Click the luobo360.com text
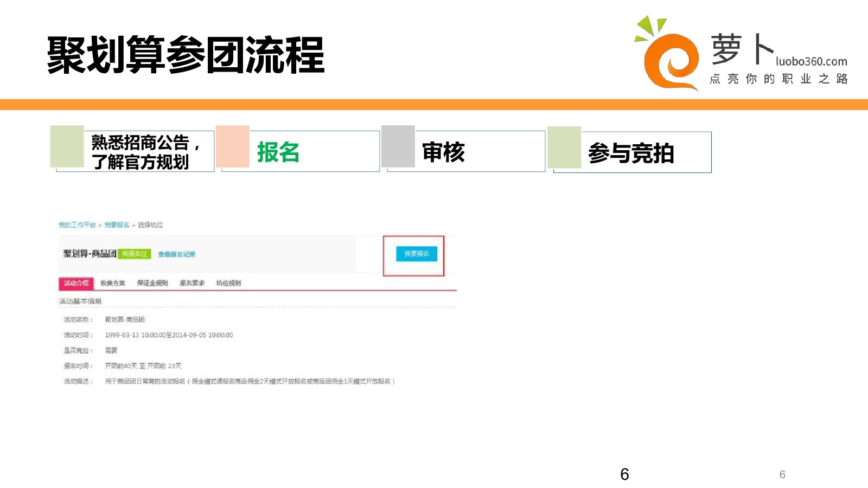 [x=811, y=62]
